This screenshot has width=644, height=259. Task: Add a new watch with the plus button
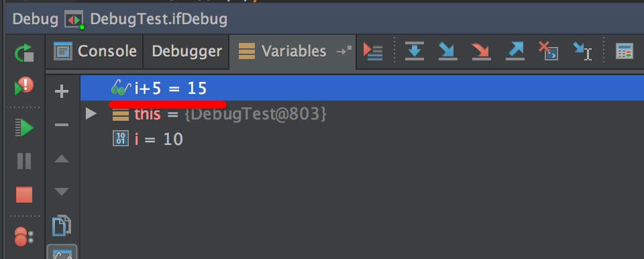click(62, 91)
